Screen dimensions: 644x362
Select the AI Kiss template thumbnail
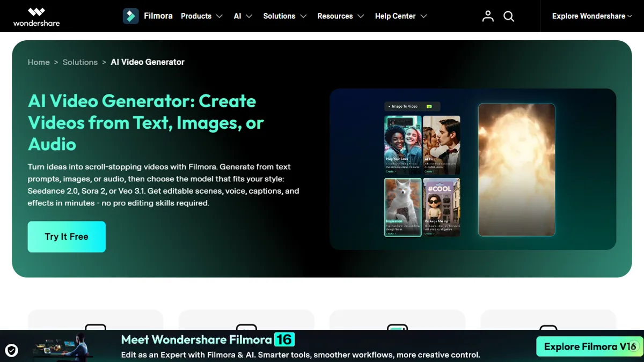442,145
